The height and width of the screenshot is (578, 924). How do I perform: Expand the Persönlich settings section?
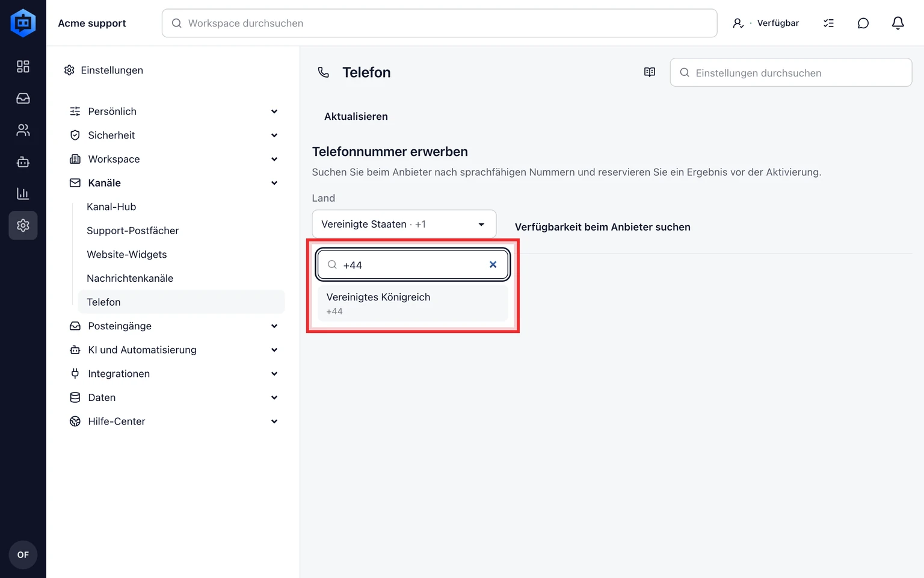(x=174, y=111)
